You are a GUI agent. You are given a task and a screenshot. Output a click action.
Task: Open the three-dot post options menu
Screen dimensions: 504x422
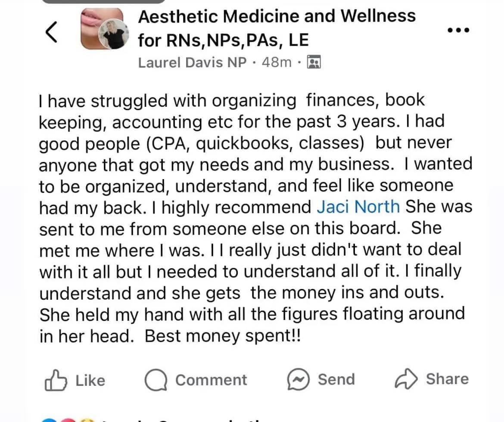[458, 30]
